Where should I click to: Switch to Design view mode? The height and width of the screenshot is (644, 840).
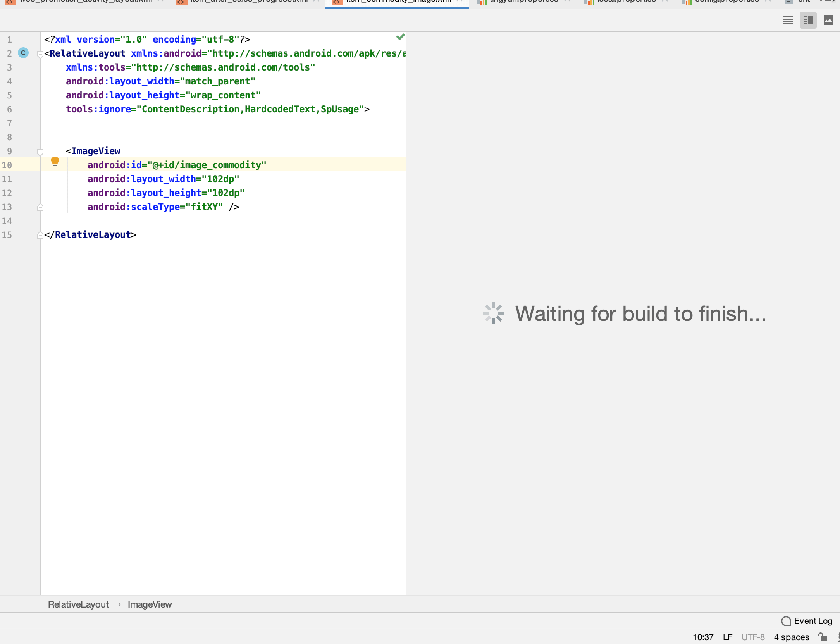coord(828,20)
